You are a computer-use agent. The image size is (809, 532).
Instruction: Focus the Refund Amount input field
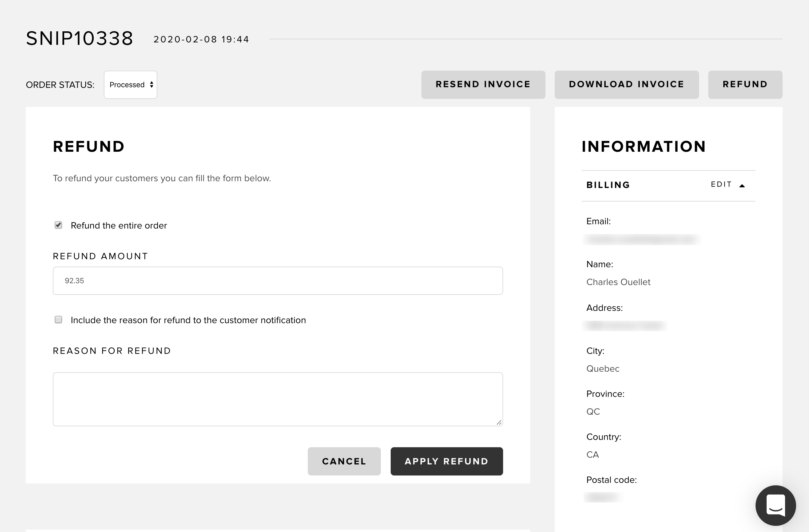click(278, 281)
